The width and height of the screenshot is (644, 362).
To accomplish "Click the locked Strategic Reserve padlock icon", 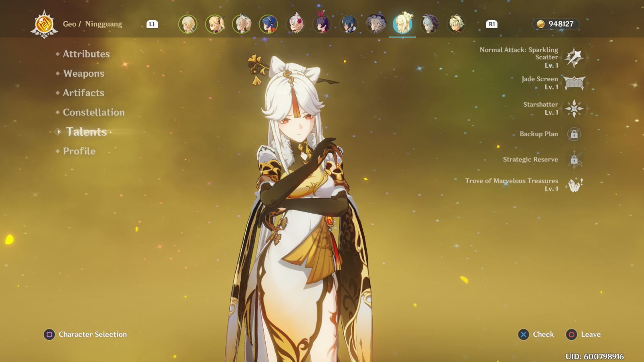I will [x=574, y=160].
